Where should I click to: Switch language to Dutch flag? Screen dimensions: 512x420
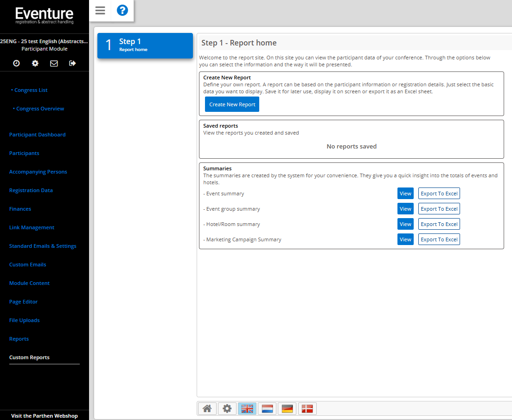click(267, 408)
